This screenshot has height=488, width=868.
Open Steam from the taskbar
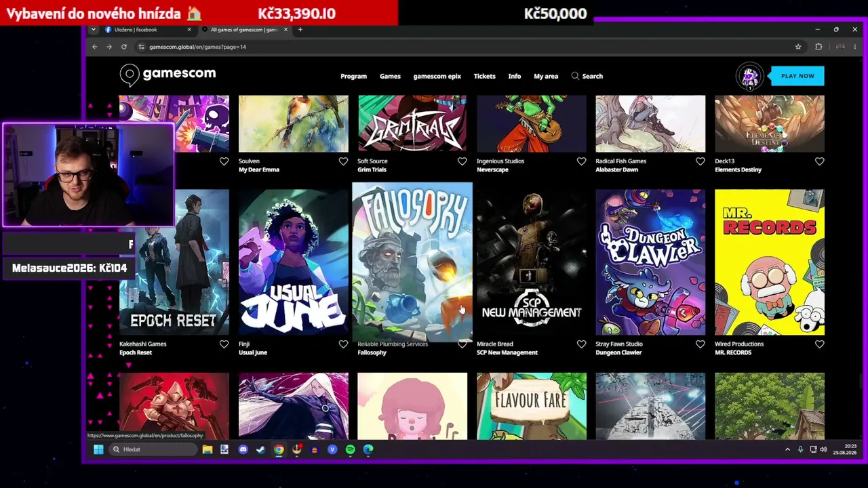pyautogui.click(x=260, y=449)
